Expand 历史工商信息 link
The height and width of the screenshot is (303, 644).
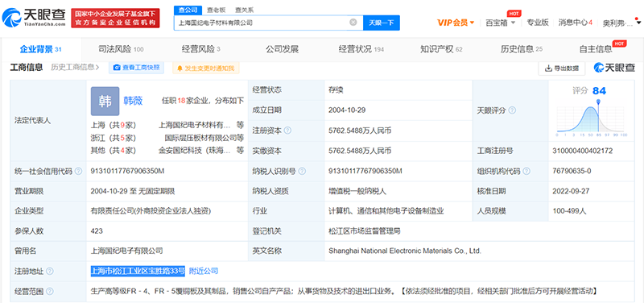(x=75, y=67)
